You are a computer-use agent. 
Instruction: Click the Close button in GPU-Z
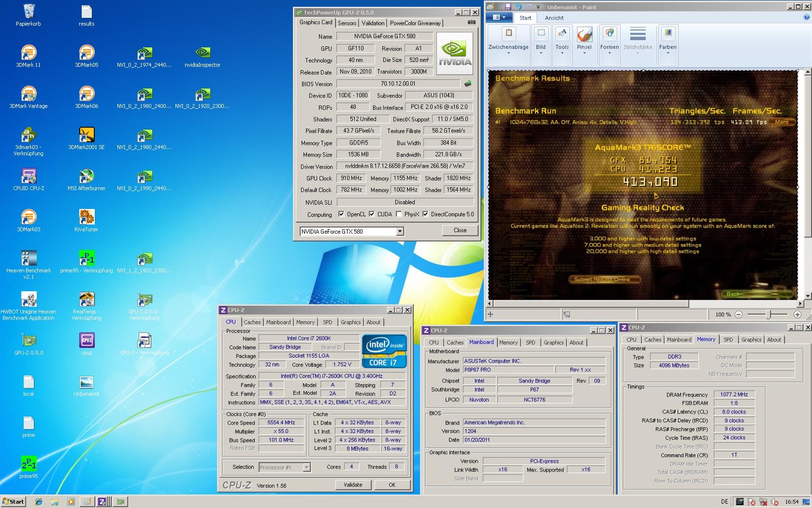pyautogui.click(x=460, y=230)
